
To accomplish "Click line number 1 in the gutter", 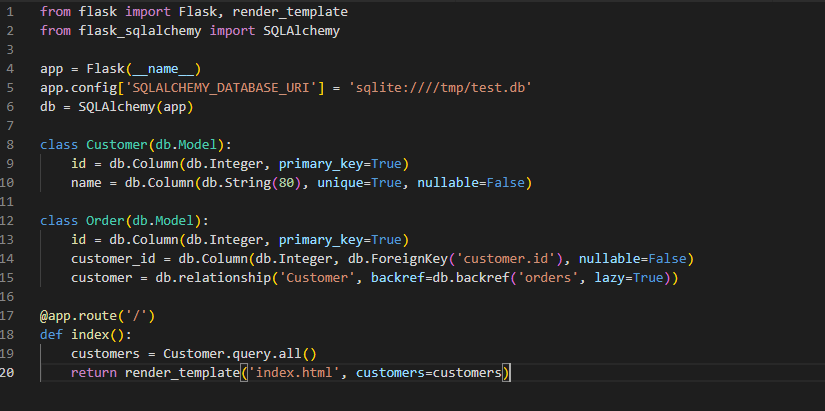I will [x=9, y=11].
